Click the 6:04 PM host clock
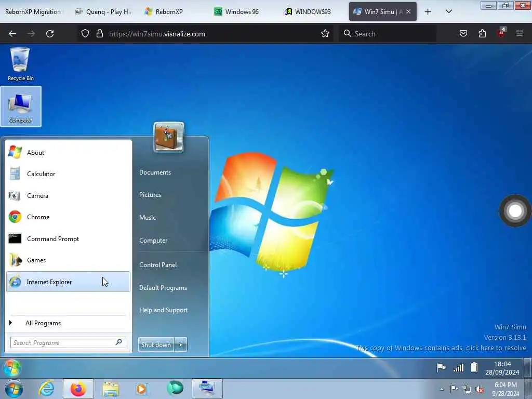Viewport: 532px width, 399px height. [505, 389]
